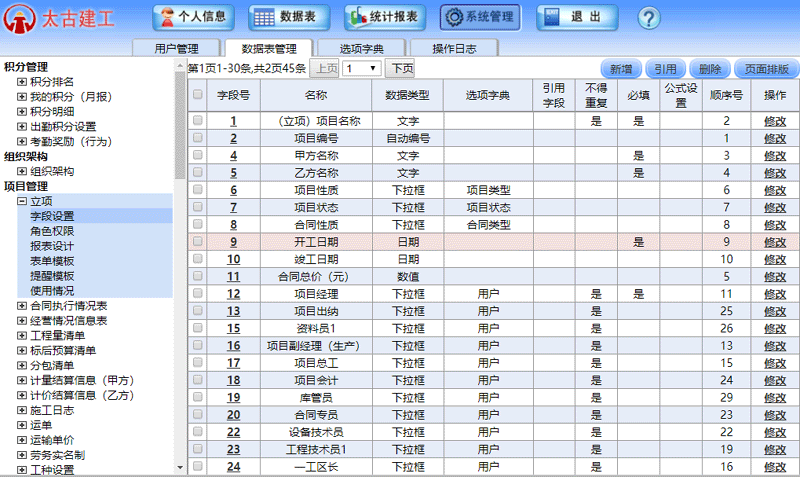Viewport: 800px width, 477px height.
Task: Click 修改 for the 项目编号 row
Action: 775,138
